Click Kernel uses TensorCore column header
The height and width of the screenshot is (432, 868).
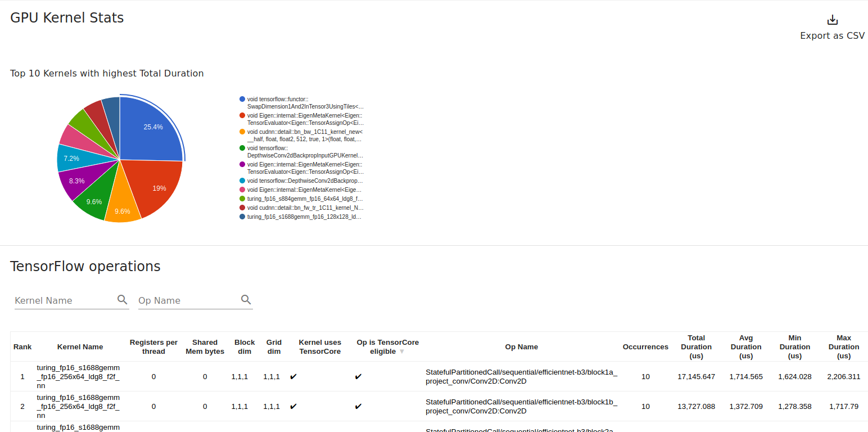pyautogui.click(x=320, y=346)
